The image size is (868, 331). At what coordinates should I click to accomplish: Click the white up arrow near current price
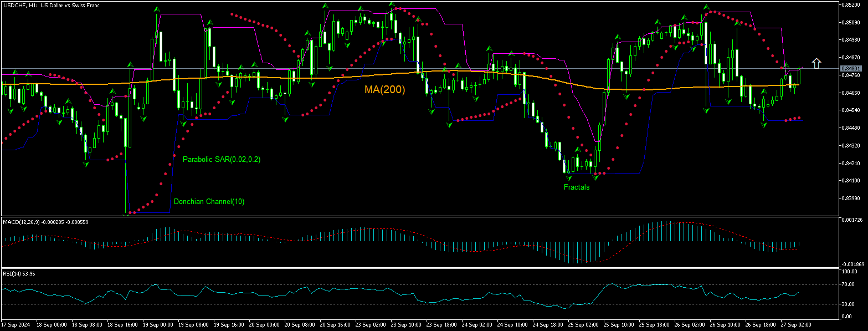click(x=816, y=63)
